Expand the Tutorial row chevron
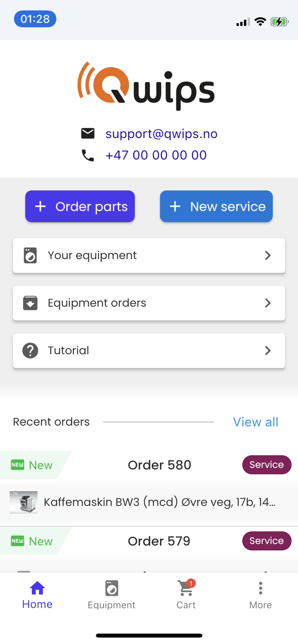The height and width of the screenshot is (644, 298). point(268,350)
